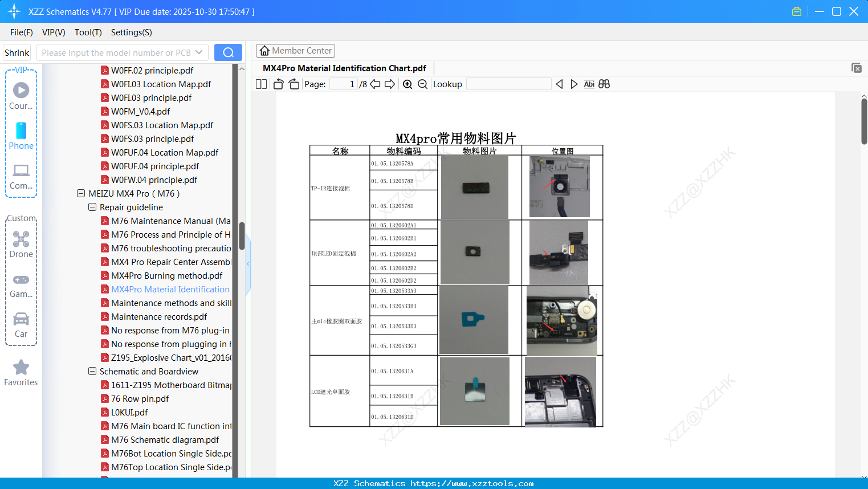Zoom out of the PDF page

coord(422,84)
